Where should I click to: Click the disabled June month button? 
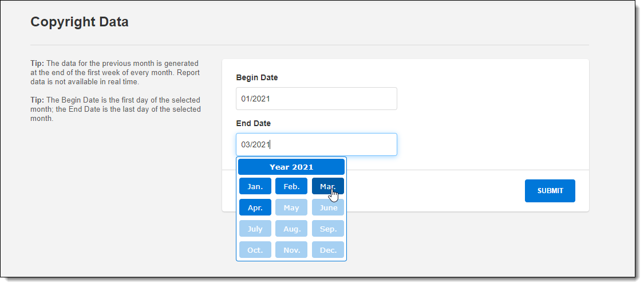pos(328,207)
